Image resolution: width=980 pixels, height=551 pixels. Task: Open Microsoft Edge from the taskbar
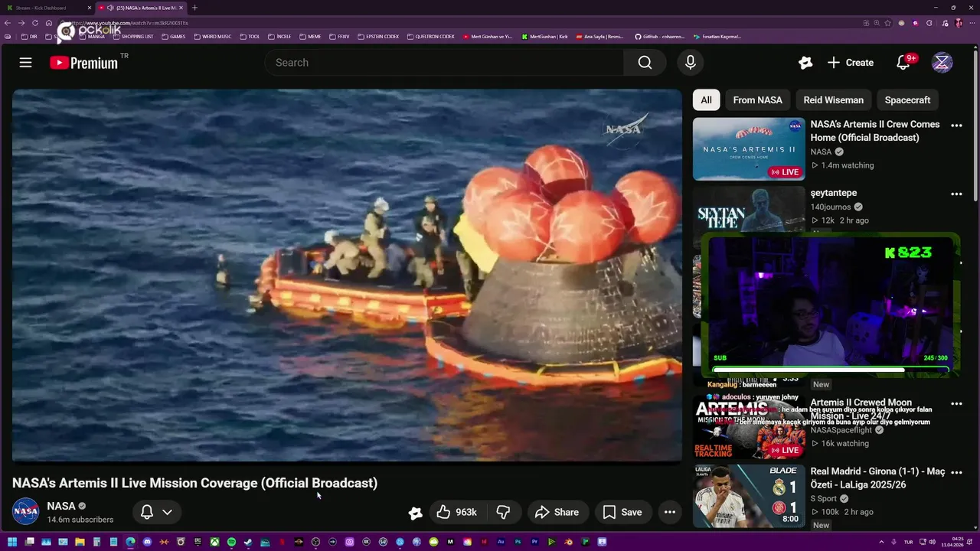click(130, 543)
